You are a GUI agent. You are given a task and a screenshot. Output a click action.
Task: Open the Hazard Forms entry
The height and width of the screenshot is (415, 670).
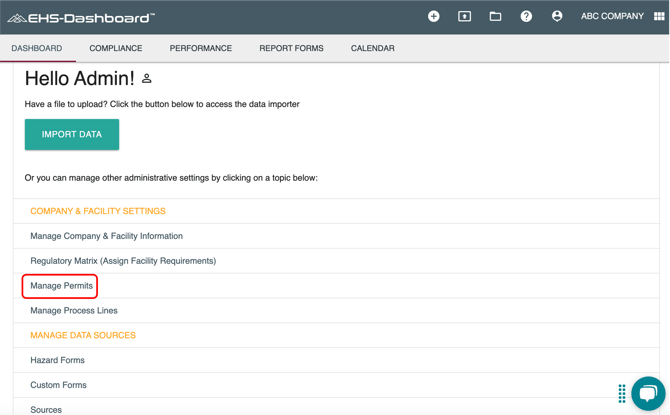[x=57, y=360]
